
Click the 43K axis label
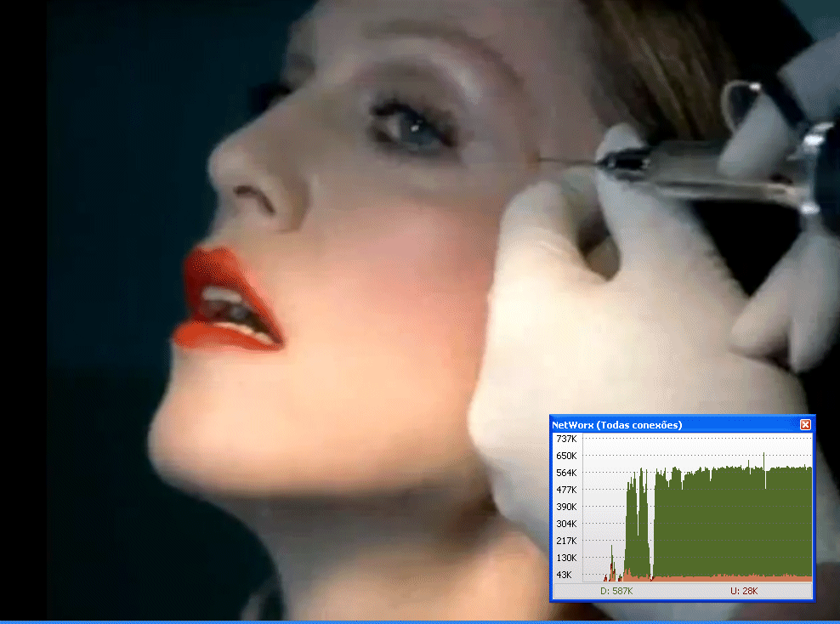[564, 575]
